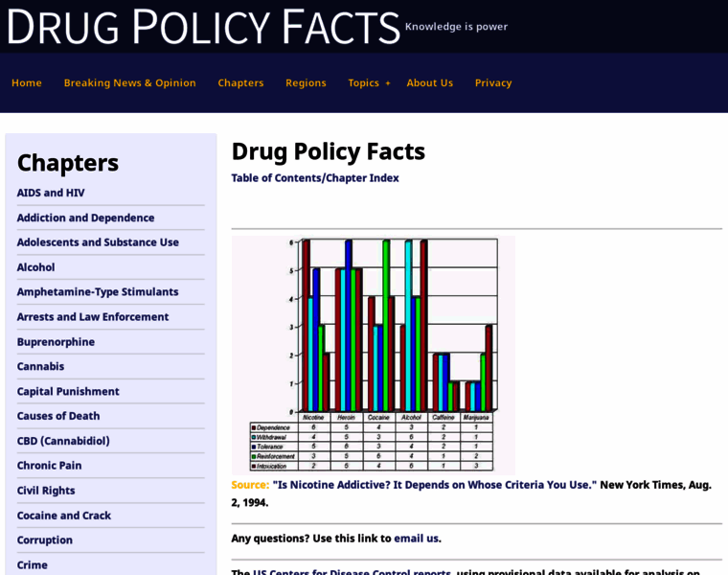Open Amphetamine-Type Stimulants chapter
This screenshot has height=575, width=728.
coord(98,292)
